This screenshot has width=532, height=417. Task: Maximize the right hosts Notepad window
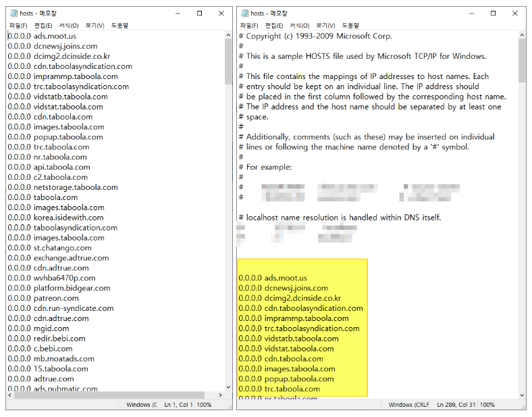[493, 14]
